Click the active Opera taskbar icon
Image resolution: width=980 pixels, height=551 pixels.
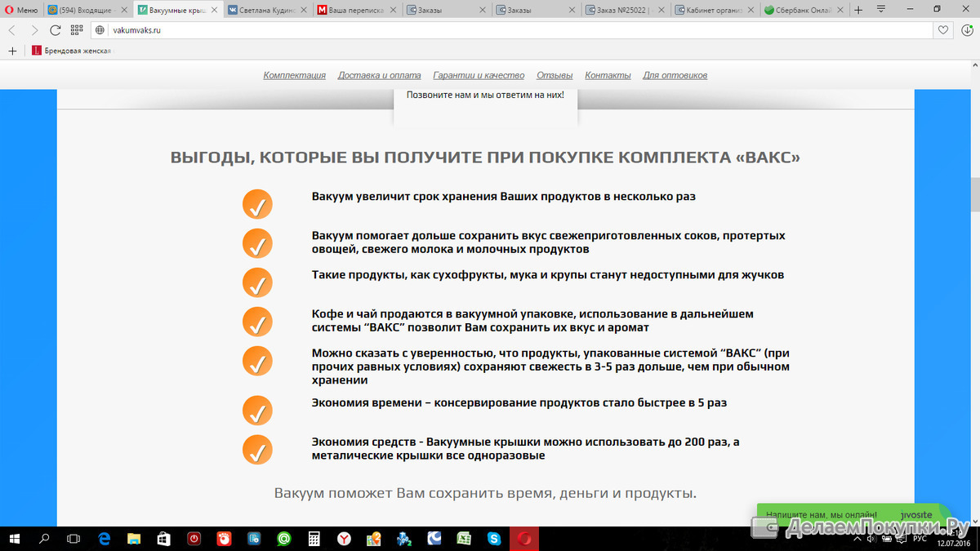coord(523,538)
